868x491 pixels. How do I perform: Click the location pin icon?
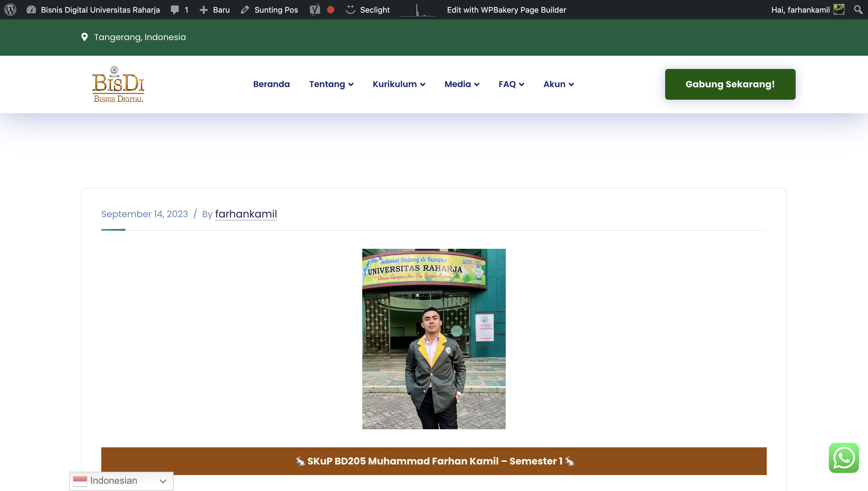84,37
